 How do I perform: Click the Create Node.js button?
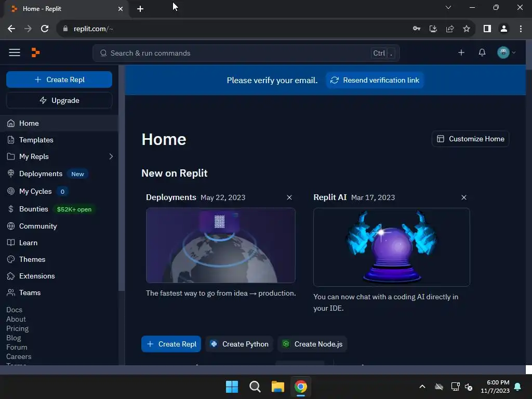[312, 344]
